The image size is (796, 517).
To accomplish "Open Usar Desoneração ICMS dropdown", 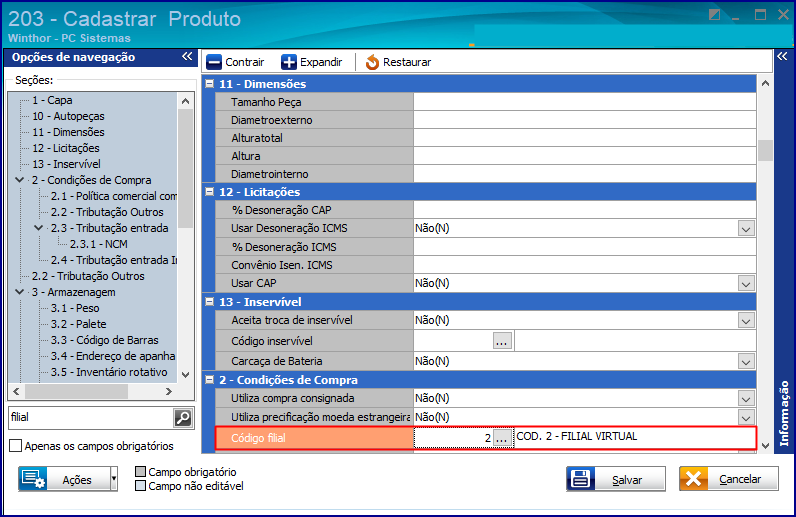I will [746, 229].
